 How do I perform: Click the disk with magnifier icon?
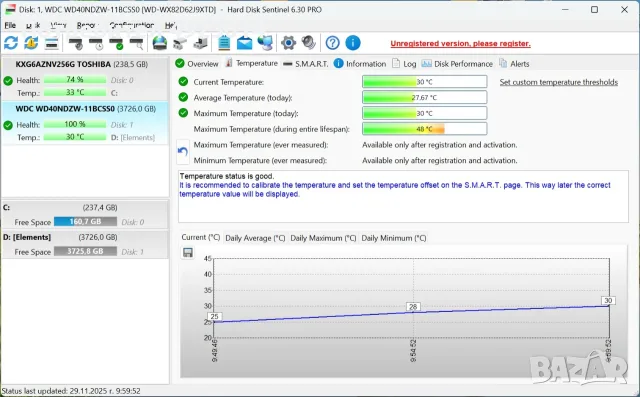137,43
